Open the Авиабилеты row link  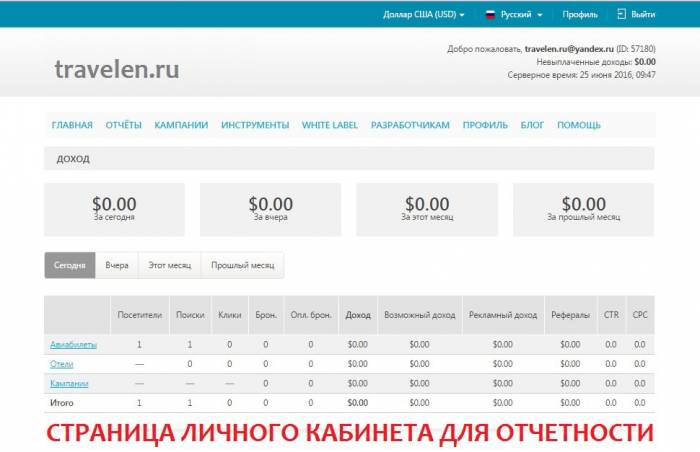click(74, 344)
